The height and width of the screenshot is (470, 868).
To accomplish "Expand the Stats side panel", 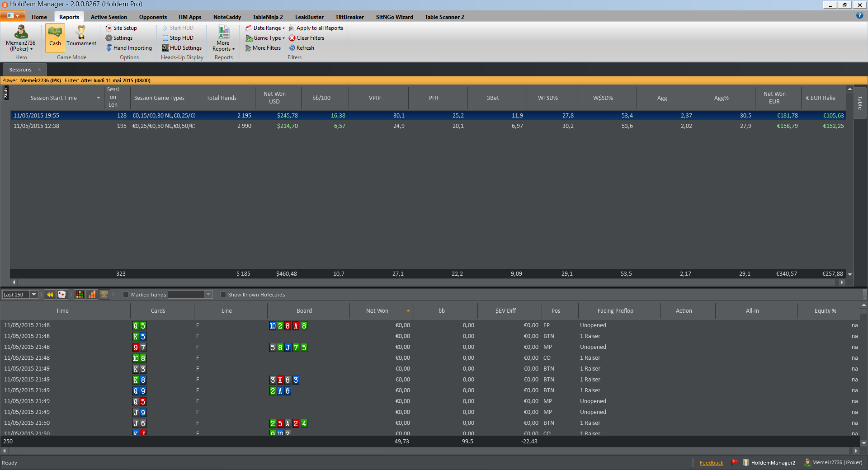I will 5,93.
